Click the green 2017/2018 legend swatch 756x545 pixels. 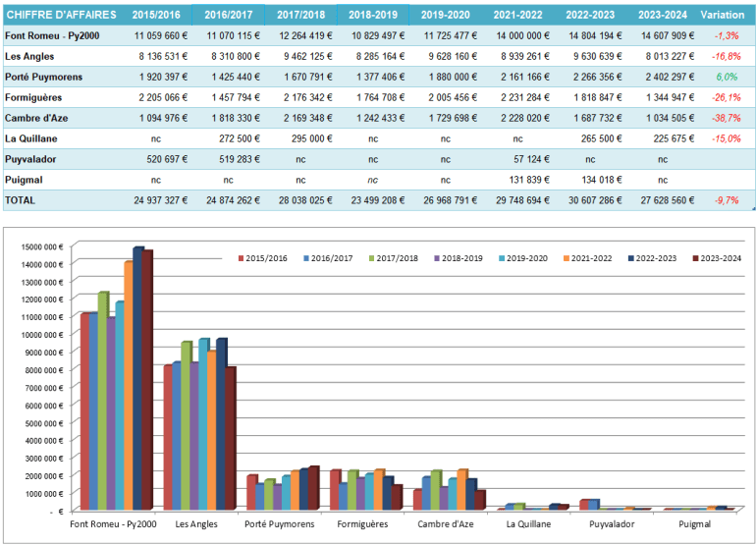pos(370,257)
